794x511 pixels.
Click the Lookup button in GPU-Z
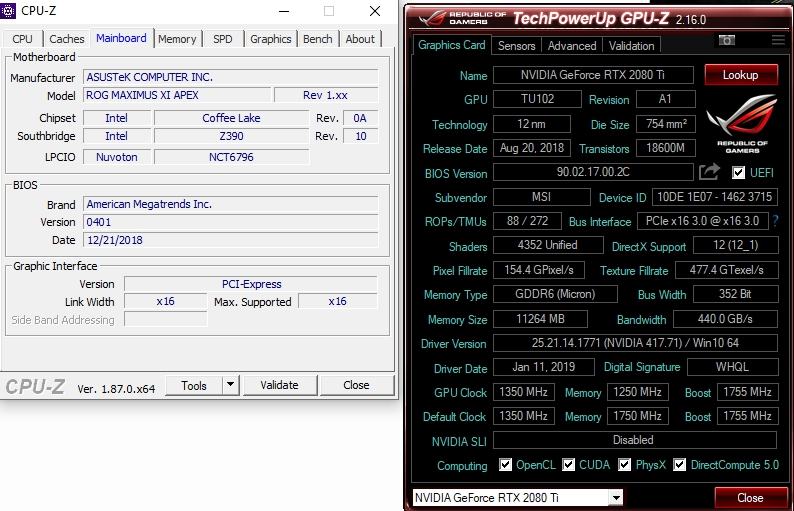(741, 75)
